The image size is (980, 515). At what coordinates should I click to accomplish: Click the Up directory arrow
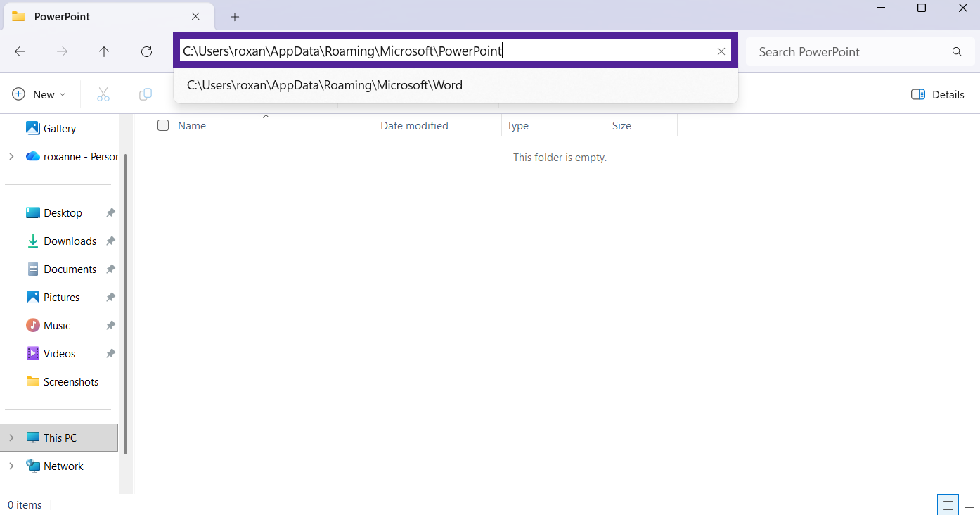click(x=104, y=51)
